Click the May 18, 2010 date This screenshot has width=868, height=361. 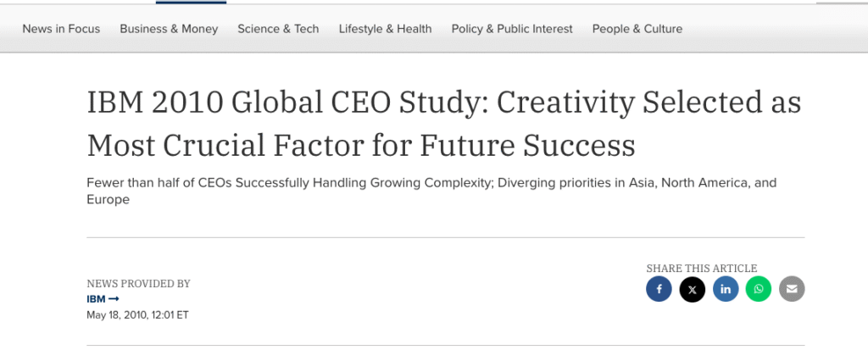[x=138, y=315]
